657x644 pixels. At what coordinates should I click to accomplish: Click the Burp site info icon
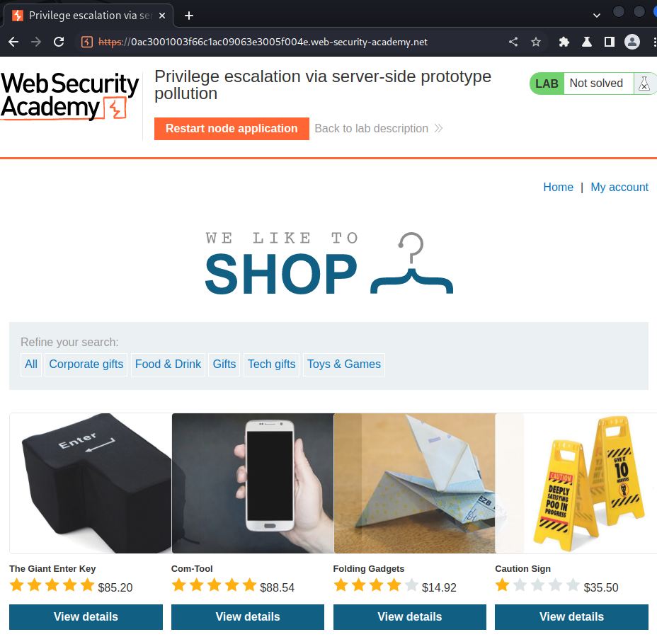87,42
